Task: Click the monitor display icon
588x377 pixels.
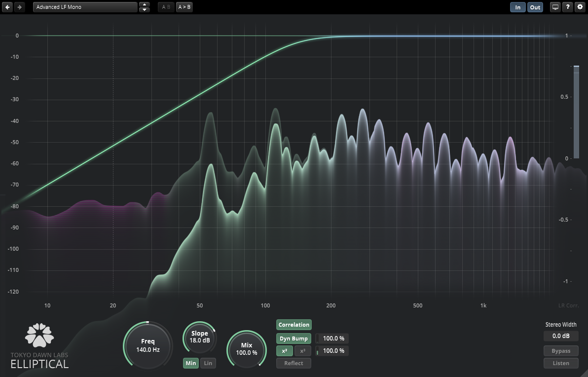Action: tap(555, 7)
